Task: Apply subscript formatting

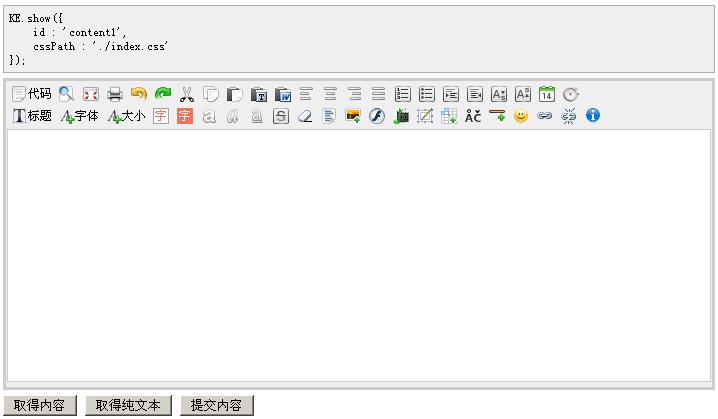Action: point(499,94)
